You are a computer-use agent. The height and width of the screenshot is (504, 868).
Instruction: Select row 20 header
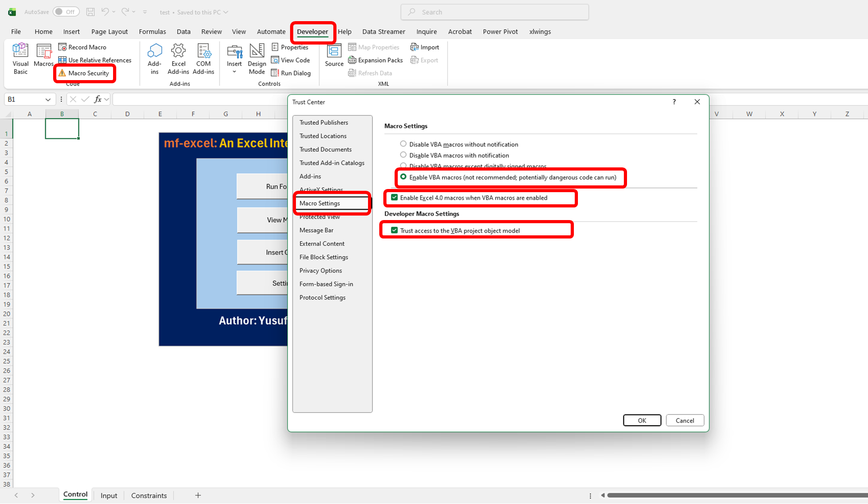click(x=6, y=314)
